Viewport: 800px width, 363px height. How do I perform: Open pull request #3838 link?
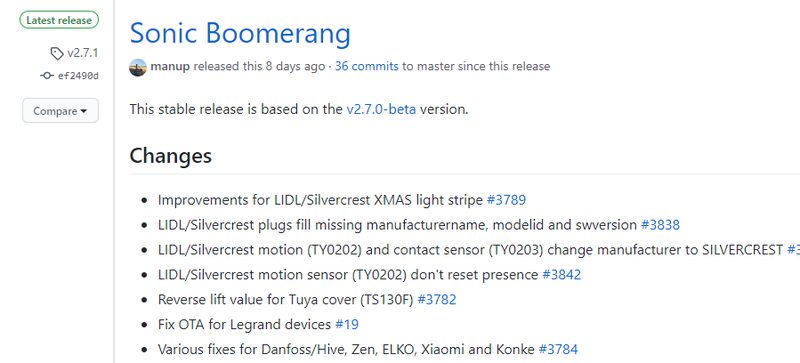(x=660, y=225)
